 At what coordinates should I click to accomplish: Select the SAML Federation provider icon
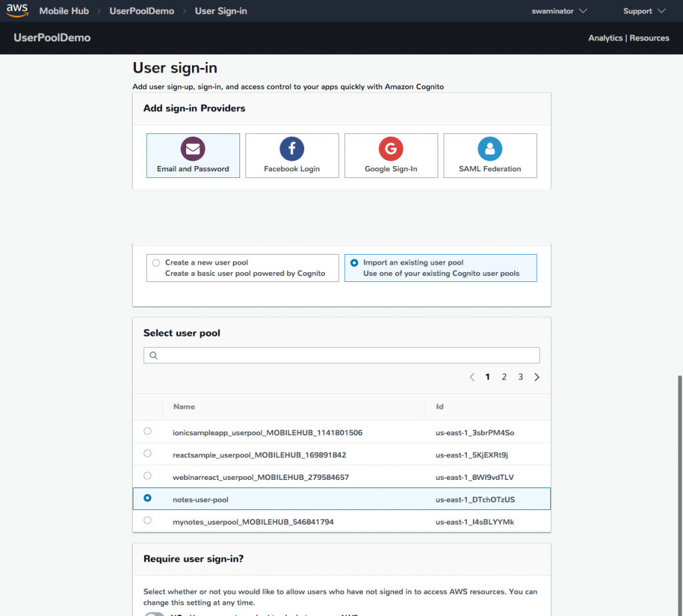click(x=490, y=149)
